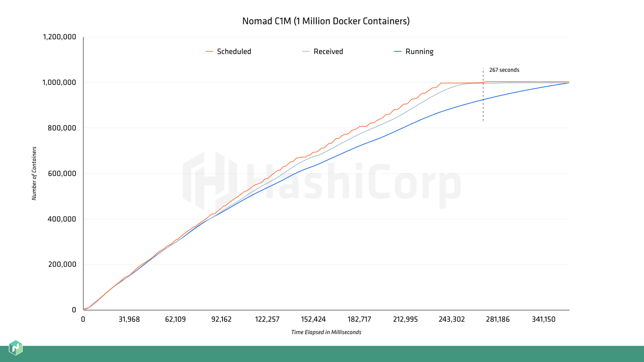Select the Scheduled legend label text

[233, 51]
